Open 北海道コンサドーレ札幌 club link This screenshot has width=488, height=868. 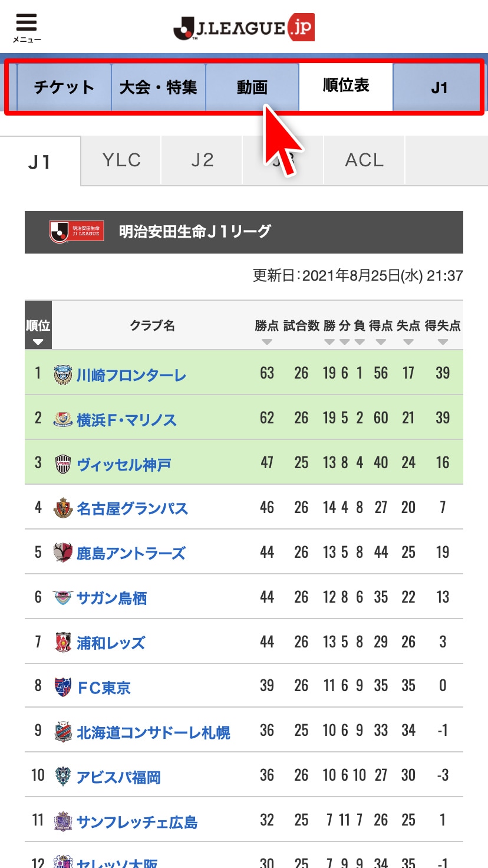coord(153,732)
